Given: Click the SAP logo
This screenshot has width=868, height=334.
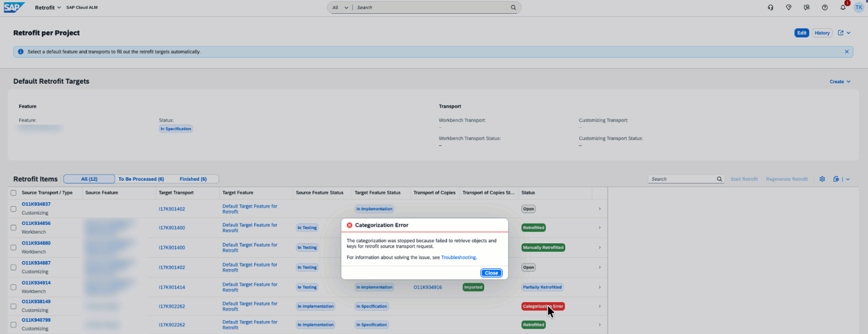Looking at the screenshot, I should (x=14, y=7).
